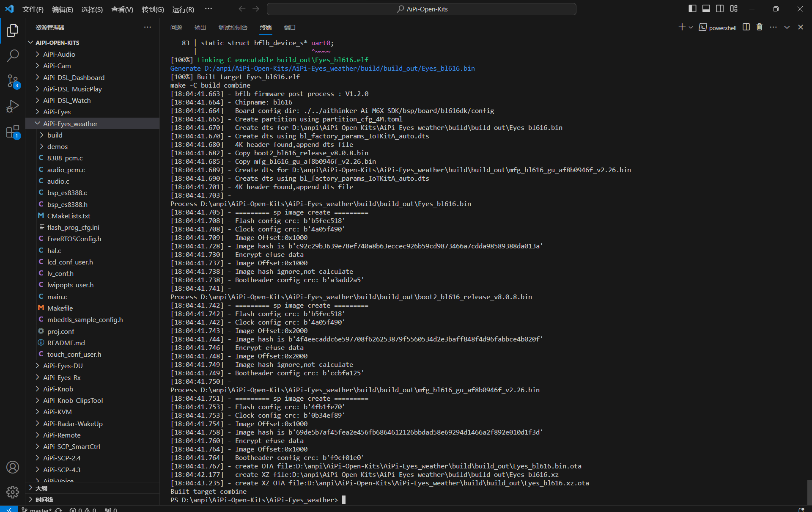The width and height of the screenshot is (812, 512).
Task: Open the 转到(G) menu
Action: [153, 9]
